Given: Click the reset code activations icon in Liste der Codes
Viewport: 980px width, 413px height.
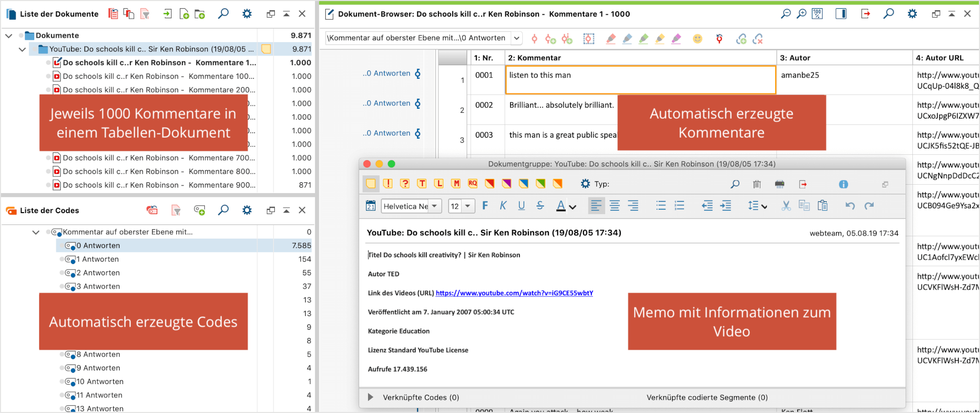Looking at the screenshot, I should pyautogui.click(x=152, y=210).
